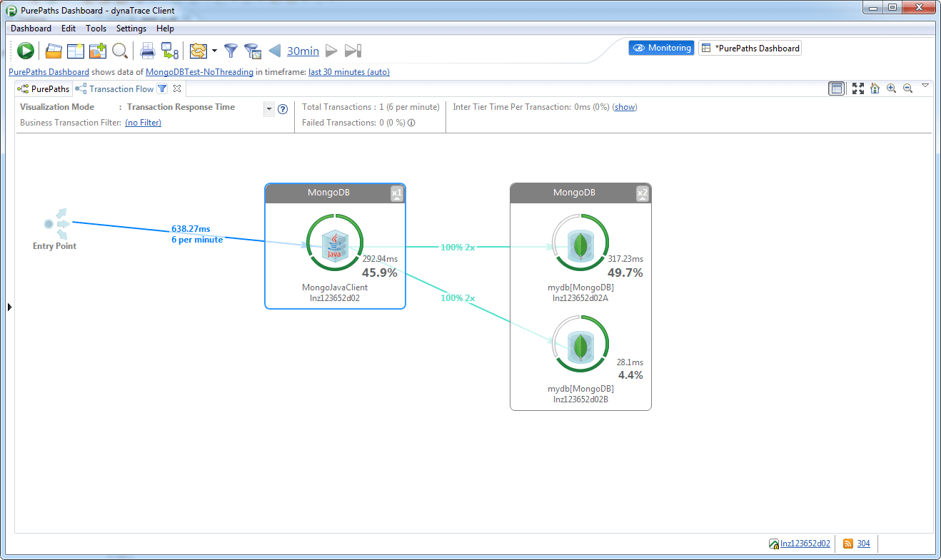Viewport: 941px width, 560px height.
Task: Click the zoom out magnifier icon
Action: [x=908, y=88]
